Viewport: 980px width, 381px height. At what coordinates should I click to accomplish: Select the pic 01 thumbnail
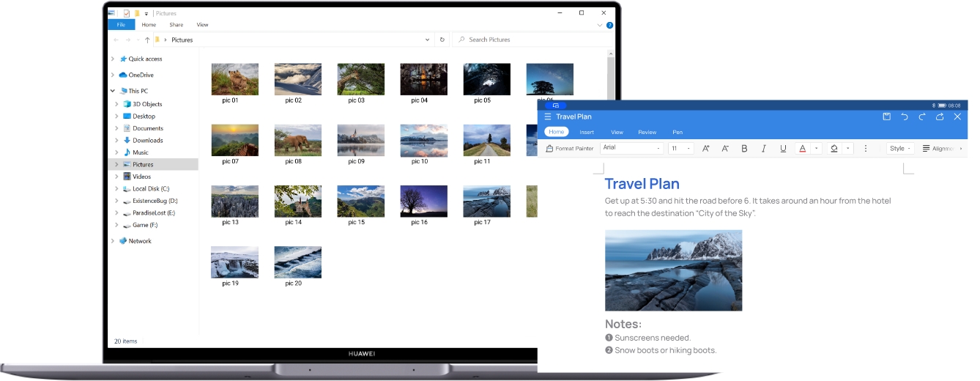point(234,79)
